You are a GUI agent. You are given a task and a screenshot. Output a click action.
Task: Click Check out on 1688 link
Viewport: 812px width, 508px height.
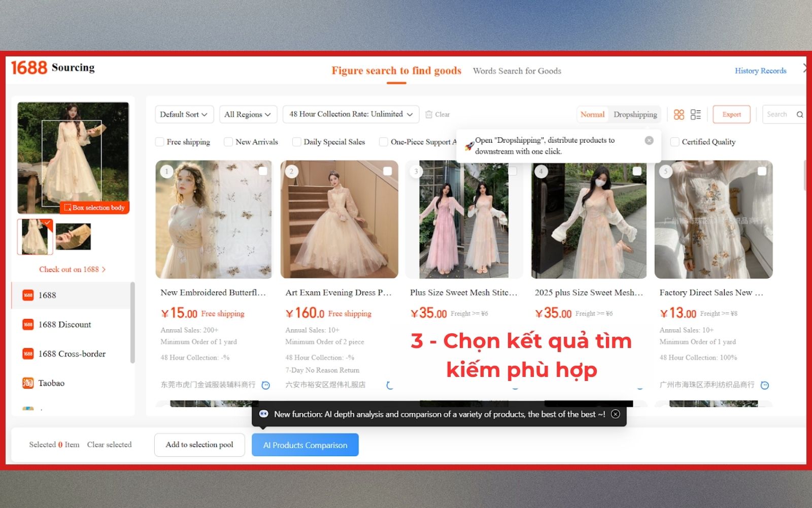73,269
